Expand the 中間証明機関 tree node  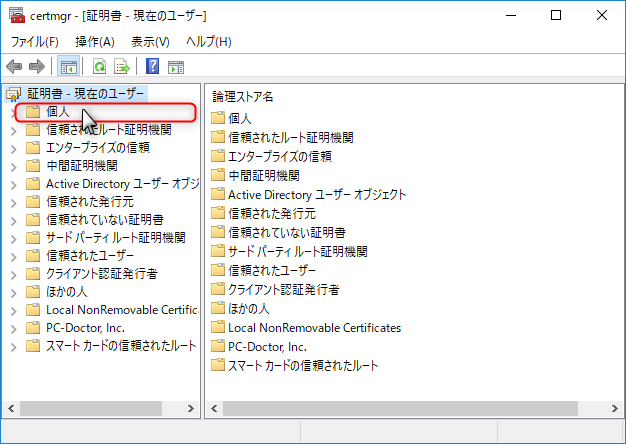point(13,166)
